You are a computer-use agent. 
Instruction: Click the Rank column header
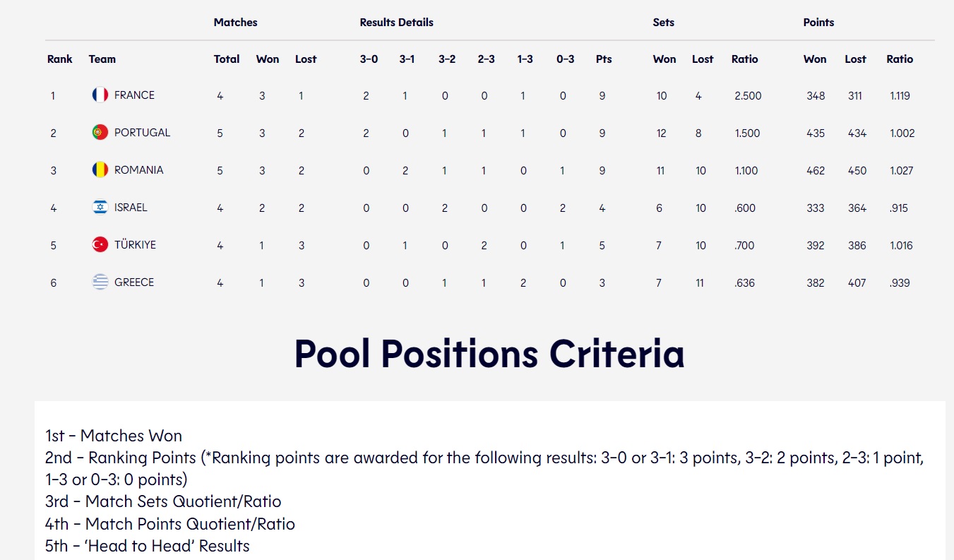tap(60, 59)
